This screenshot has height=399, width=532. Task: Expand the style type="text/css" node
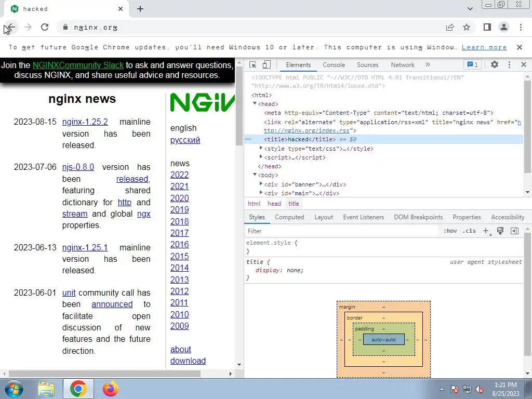point(261,148)
